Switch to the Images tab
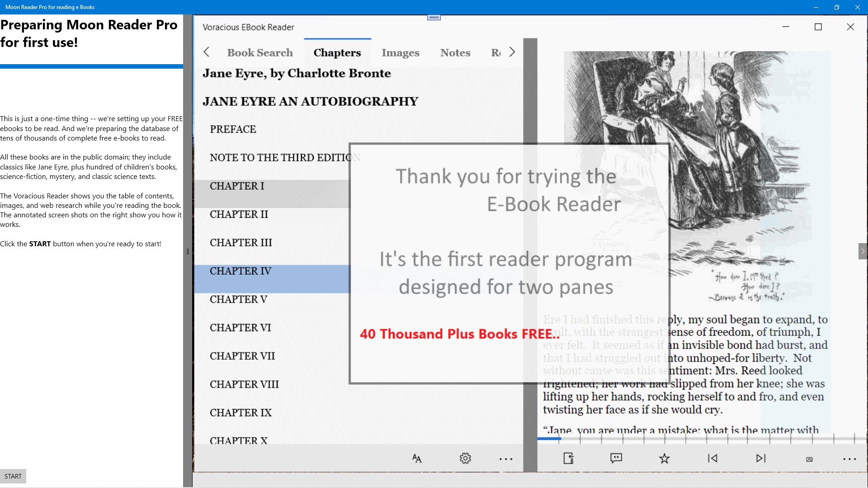Screen dimensions: 868x488 pyautogui.click(x=400, y=53)
